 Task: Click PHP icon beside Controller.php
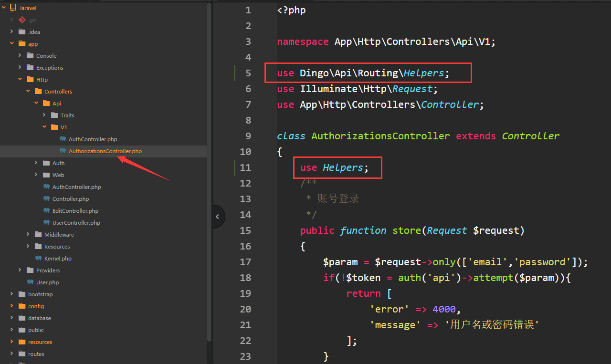46,199
